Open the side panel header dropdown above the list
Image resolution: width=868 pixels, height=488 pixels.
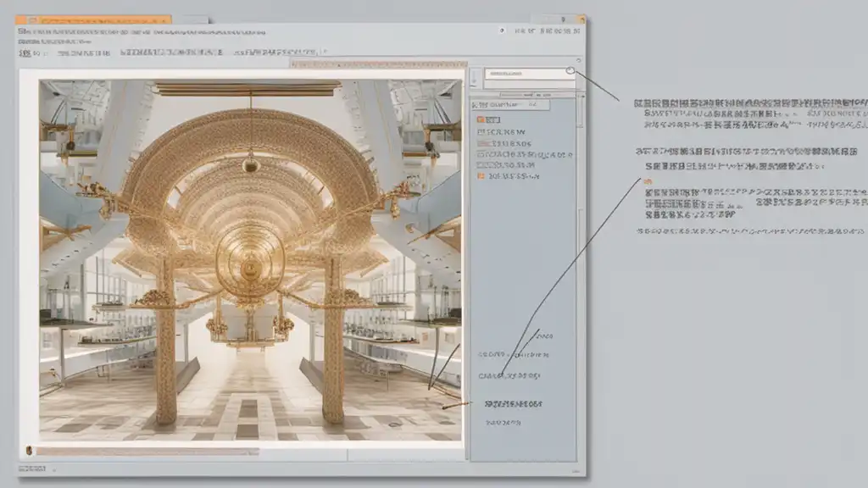pyautogui.click(x=510, y=105)
